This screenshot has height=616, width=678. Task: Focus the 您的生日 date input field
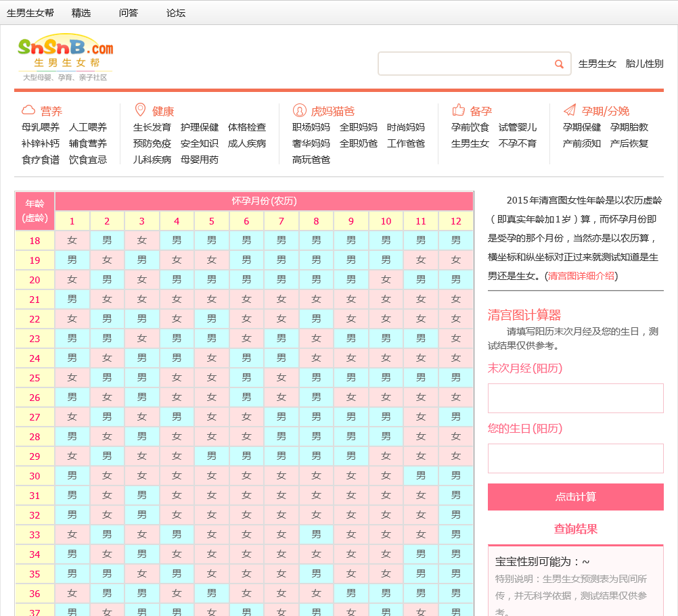click(x=575, y=458)
